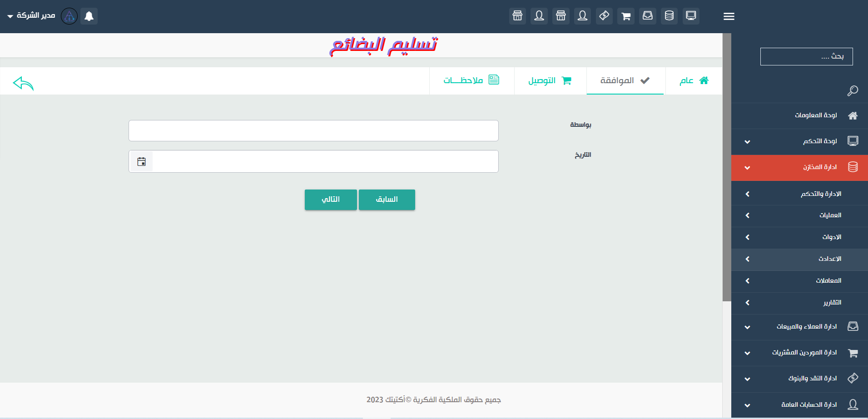868x419 pixels.
Task: Click cart icon beside ادارة الموردين المشتريات
Action: [853, 353]
